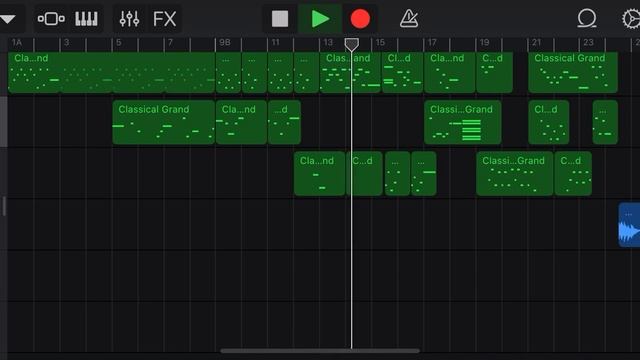Click the horizontal scrollbar at the bottom

(320, 351)
